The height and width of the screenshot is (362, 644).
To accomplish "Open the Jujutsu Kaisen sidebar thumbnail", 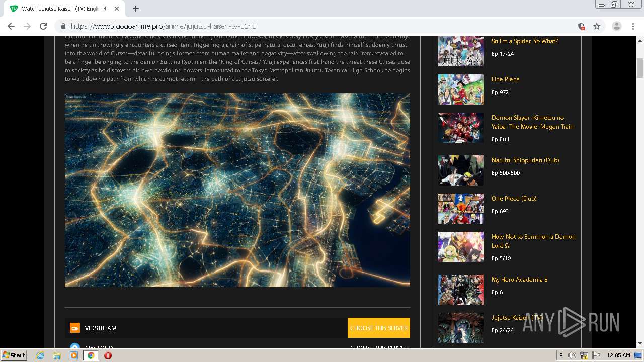I will pyautogui.click(x=460, y=328).
